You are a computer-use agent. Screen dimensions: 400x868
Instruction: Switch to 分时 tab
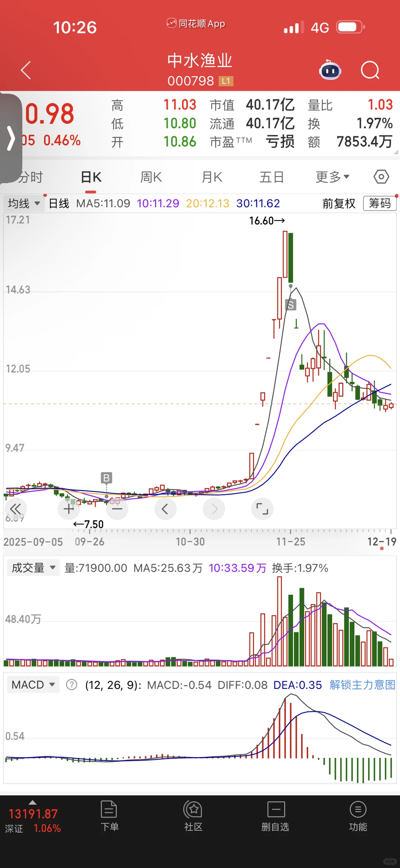pos(31,177)
